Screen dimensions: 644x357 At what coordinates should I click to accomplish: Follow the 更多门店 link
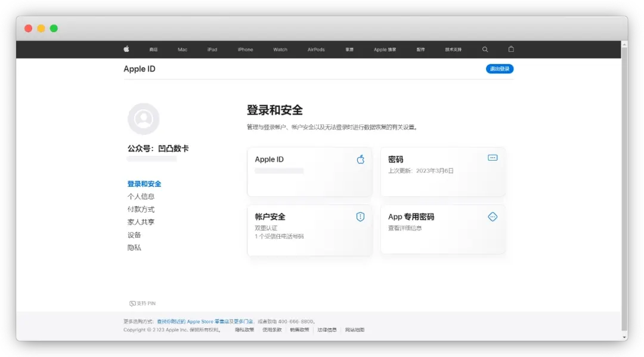pyautogui.click(x=243, y=322)
